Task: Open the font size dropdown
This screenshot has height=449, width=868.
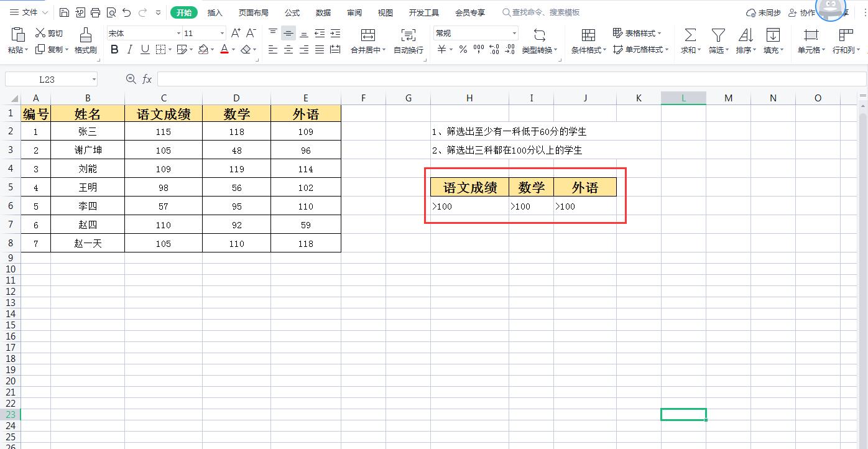Action: pyautogui.click(x=223, y=34)
